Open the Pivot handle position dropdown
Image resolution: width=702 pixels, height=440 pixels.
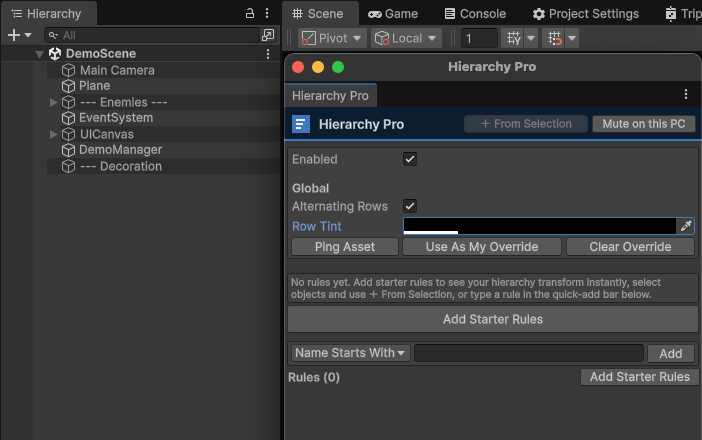click(332, 38)
